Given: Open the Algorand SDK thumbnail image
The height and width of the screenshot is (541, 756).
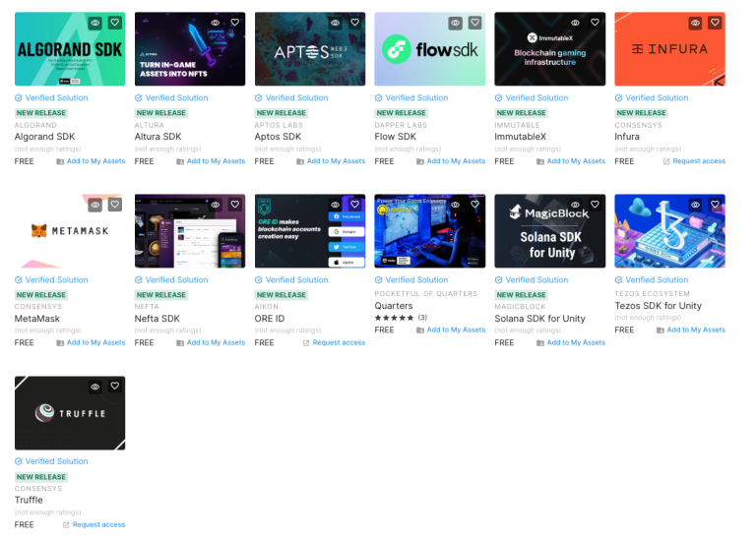Looking at the screenshot, I should click(x=70, y=49).
